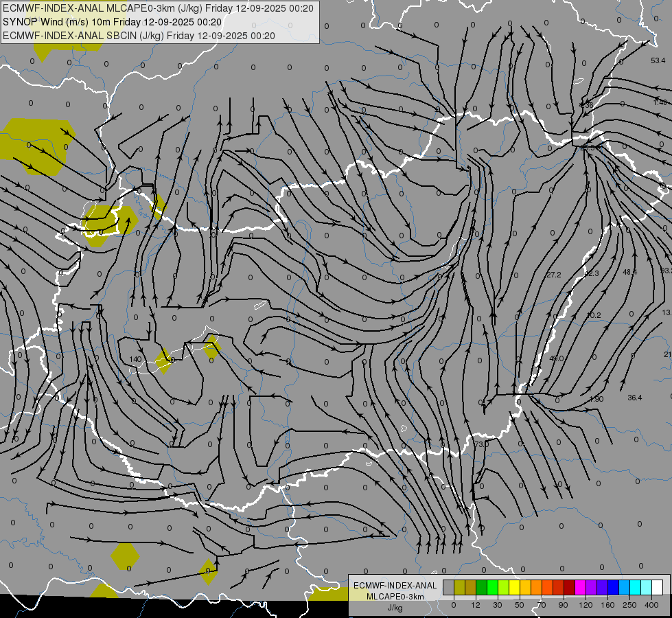Click the 1.48 value on the map
Screen dimensions: 672x618
pos(660,102)
